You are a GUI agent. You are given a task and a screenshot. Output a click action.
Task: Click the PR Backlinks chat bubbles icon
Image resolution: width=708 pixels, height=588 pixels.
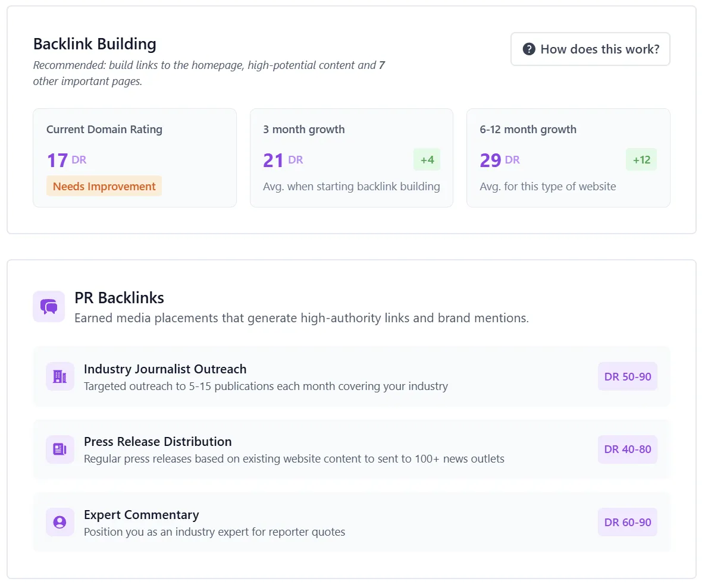pyautogui.click(x=49, y=307)
